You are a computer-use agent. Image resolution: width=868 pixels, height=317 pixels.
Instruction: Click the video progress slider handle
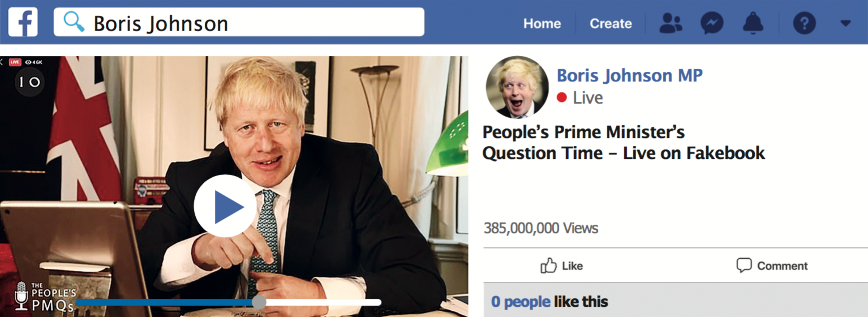tap(259, 302)
